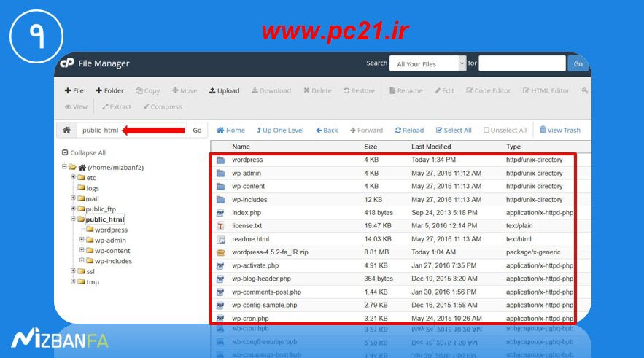Viewport: 644px width, 358px height.
Task: Click the Restore toolbar button
Action: point(359,90)
